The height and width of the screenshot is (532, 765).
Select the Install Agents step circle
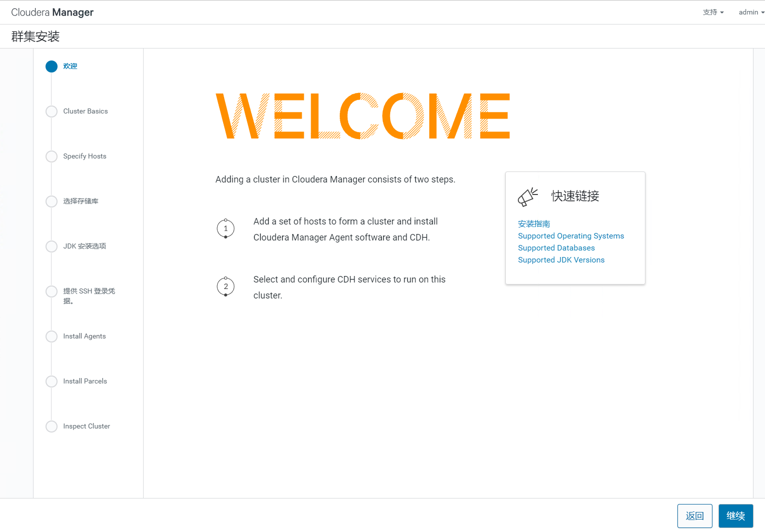coord(52,336)
